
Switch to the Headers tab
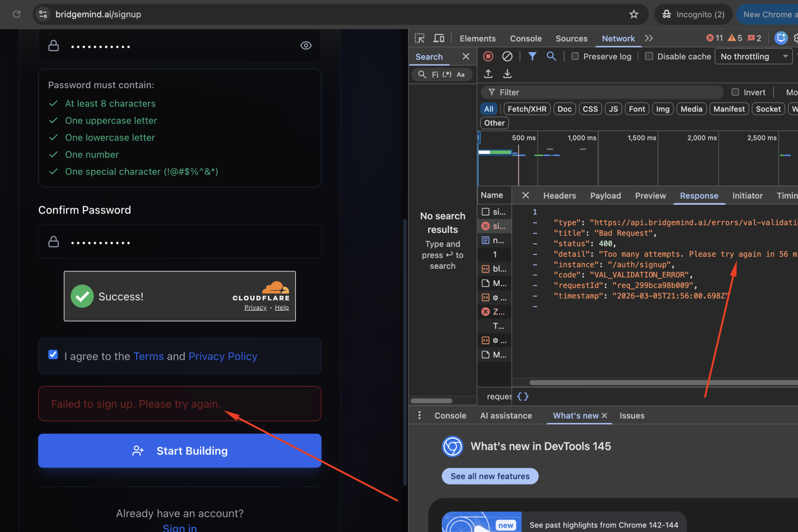coord(559,196)
